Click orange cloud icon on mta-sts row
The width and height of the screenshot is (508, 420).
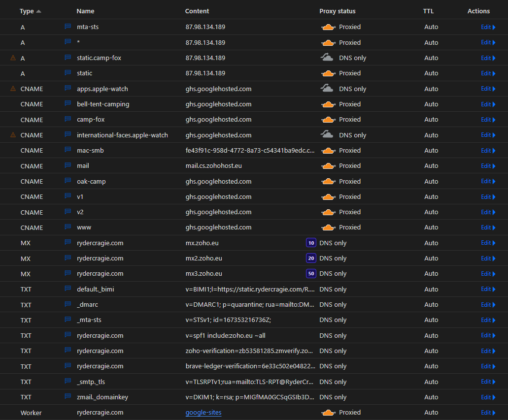[328, 27]
